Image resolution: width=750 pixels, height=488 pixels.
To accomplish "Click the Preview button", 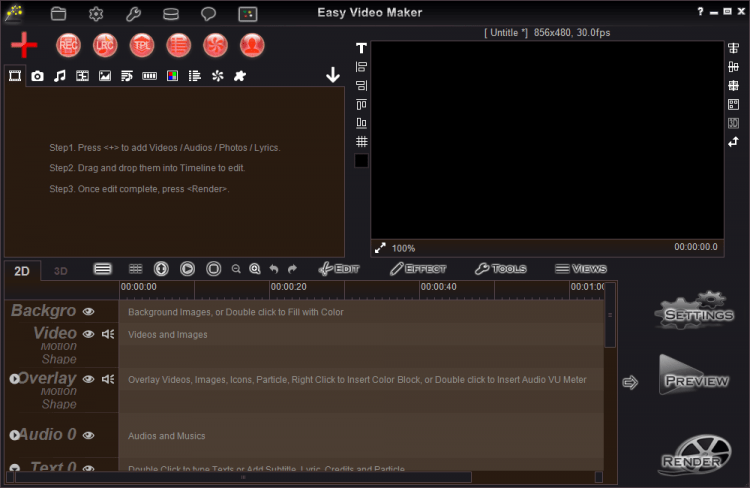I will click(x=694, y=376).
